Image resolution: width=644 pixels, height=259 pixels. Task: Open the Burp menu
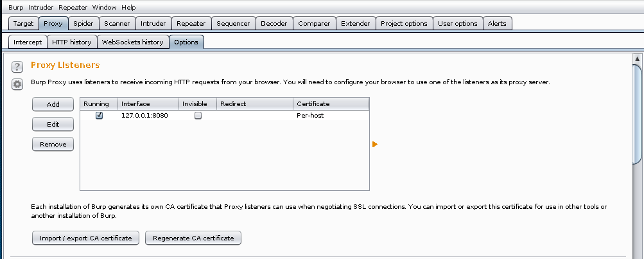point(15,8)
